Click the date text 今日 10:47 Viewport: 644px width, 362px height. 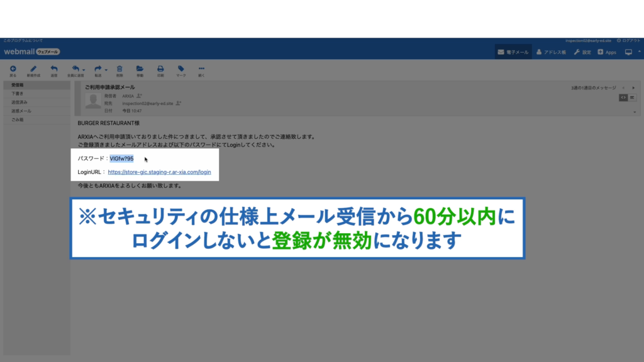tap(132, 111)
